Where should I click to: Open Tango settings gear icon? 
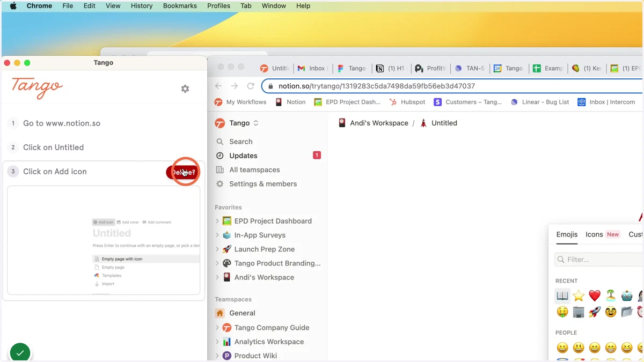pos(185,88)
